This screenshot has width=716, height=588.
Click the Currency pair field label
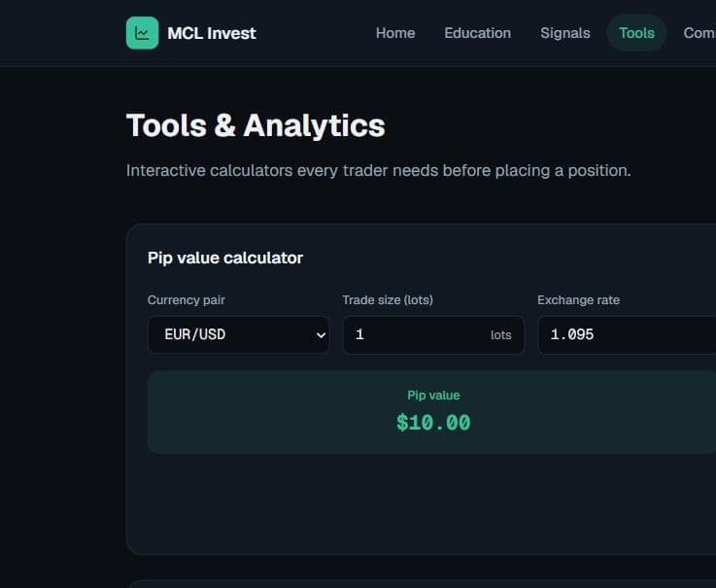pos(186,300)
